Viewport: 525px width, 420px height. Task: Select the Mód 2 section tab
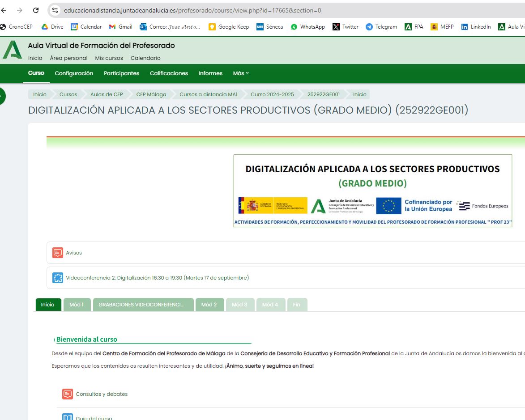[209, 305]
